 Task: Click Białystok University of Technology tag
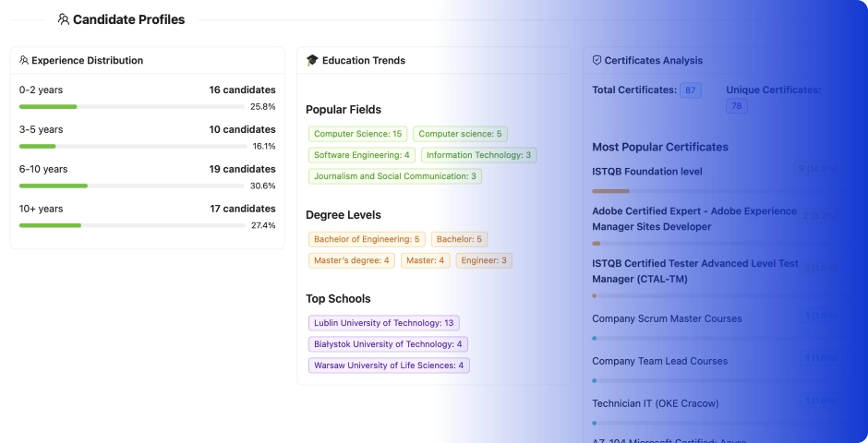pos(388,344)
